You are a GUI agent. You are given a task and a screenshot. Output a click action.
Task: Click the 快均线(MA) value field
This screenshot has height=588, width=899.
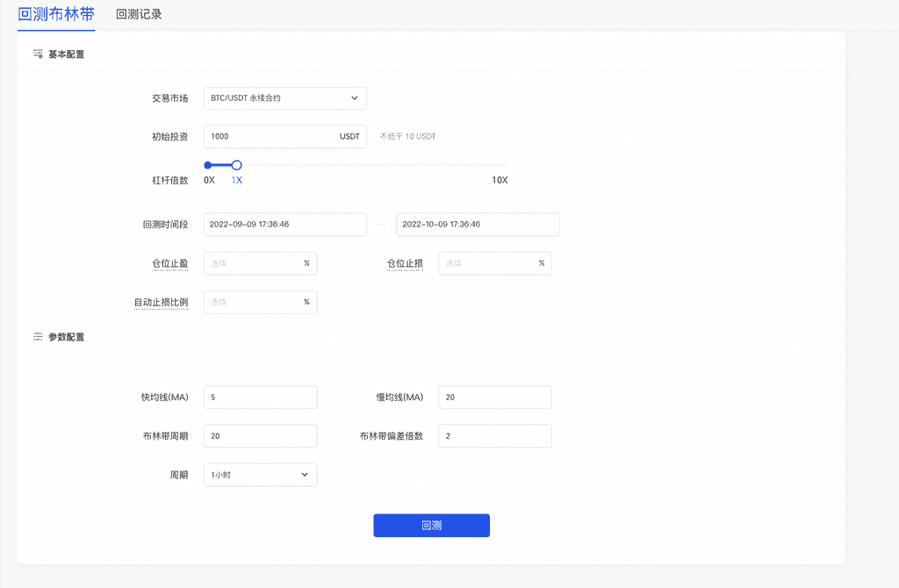click(260, 398)
